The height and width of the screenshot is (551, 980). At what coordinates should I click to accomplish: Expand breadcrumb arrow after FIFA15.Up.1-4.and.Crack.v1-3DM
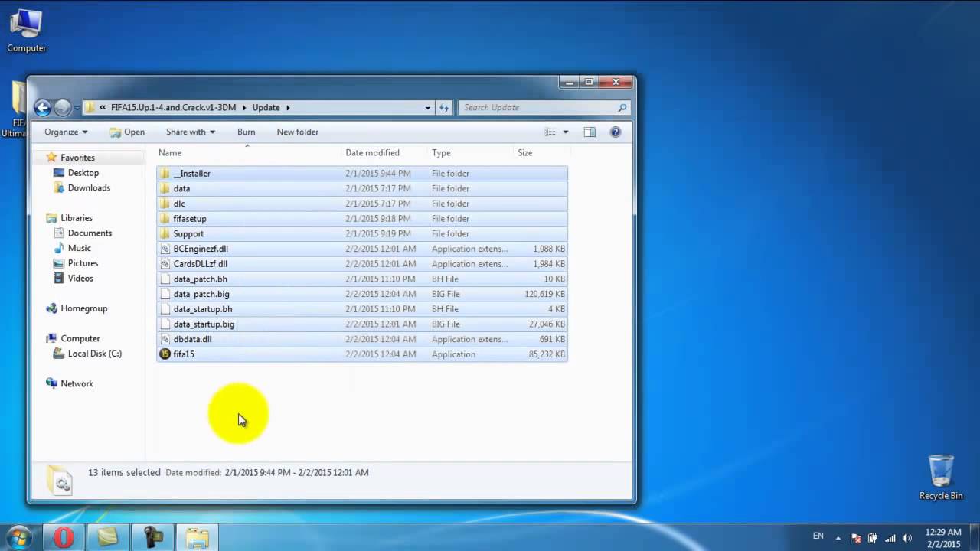tap(245, 108)
